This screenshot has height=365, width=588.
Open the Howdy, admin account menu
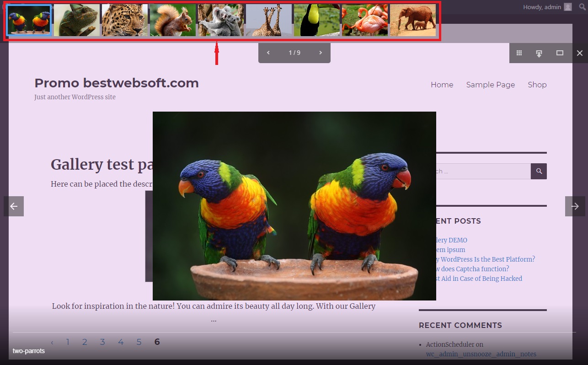pyautogui.click(x=547, y=7)
